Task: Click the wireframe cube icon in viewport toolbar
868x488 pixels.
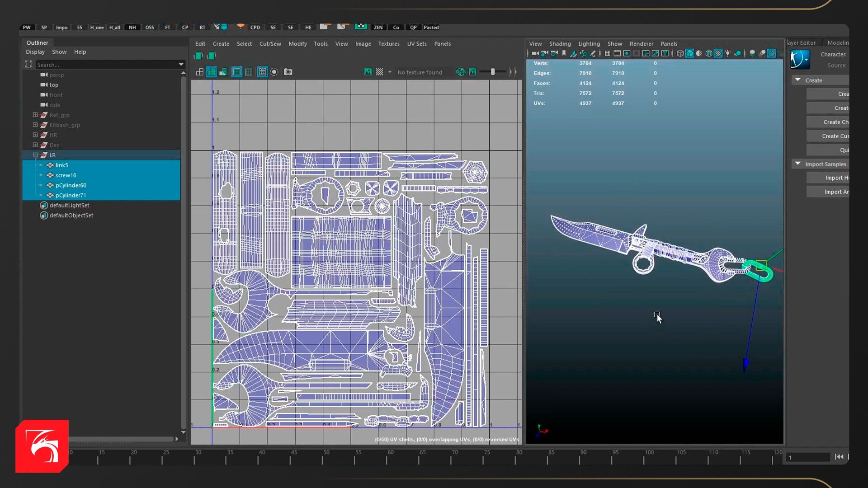Action: click(x=680, y=53)
